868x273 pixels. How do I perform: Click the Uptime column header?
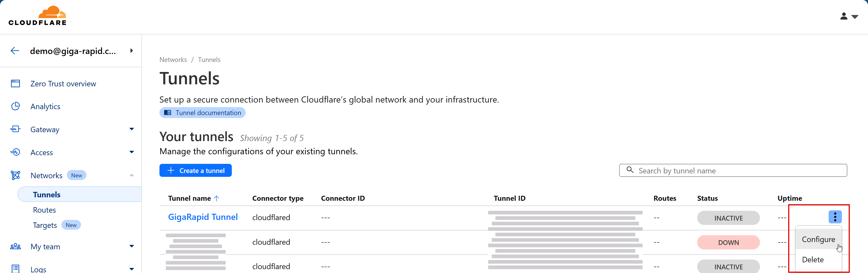(x=790, y=198)
